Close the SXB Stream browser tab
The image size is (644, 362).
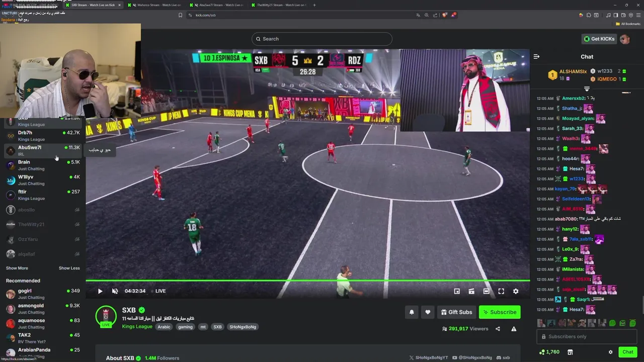pos(119,5)
